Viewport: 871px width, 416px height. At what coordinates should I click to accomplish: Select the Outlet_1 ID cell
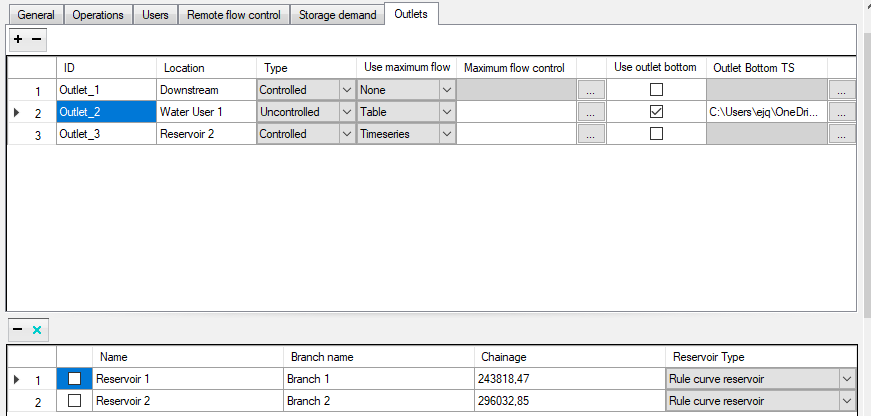point(107,90)
